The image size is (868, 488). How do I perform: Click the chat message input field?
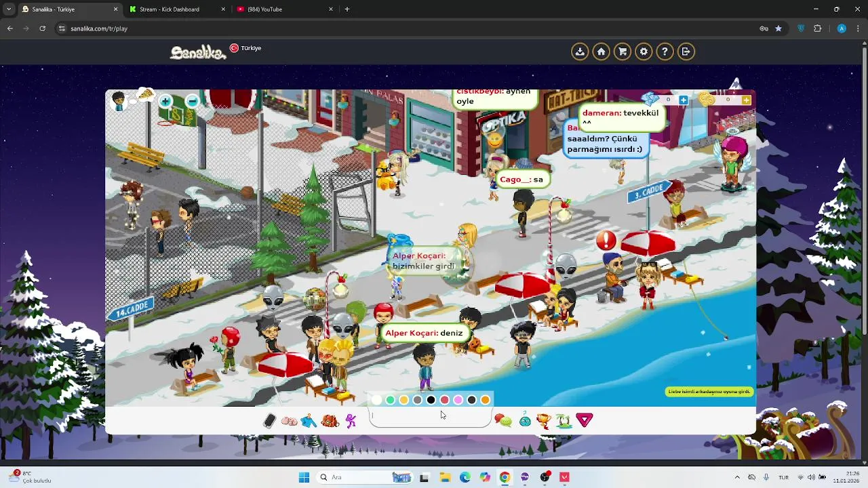tap(431, 418)
